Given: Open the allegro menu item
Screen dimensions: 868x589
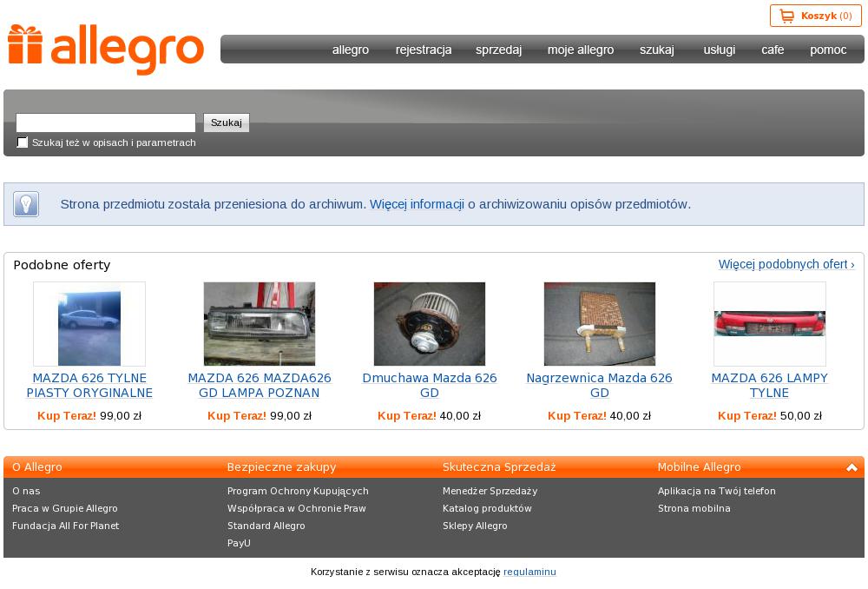Looking at the screenshot, I should pos(351,50).
